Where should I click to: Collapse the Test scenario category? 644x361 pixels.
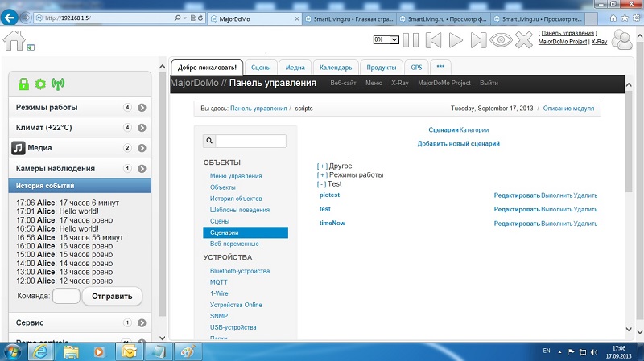pyautogui.click(x=322, y=183)
